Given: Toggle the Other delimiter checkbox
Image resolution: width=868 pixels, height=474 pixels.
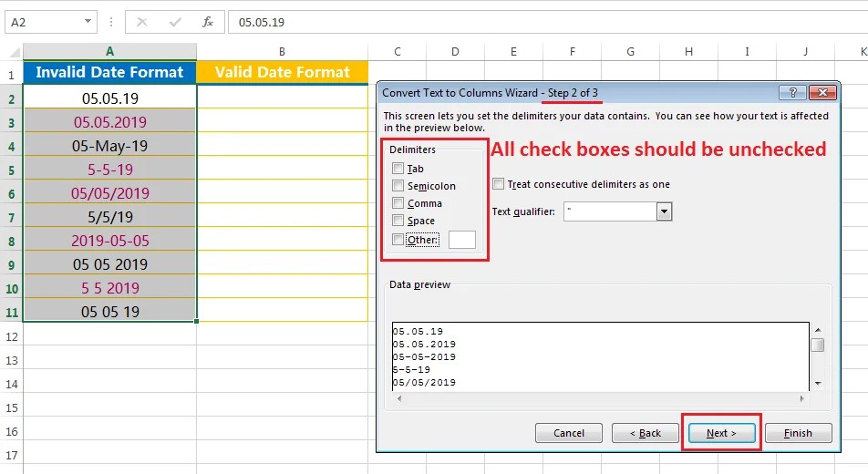Looking at the screenshot, I should (x=398, y=239).
